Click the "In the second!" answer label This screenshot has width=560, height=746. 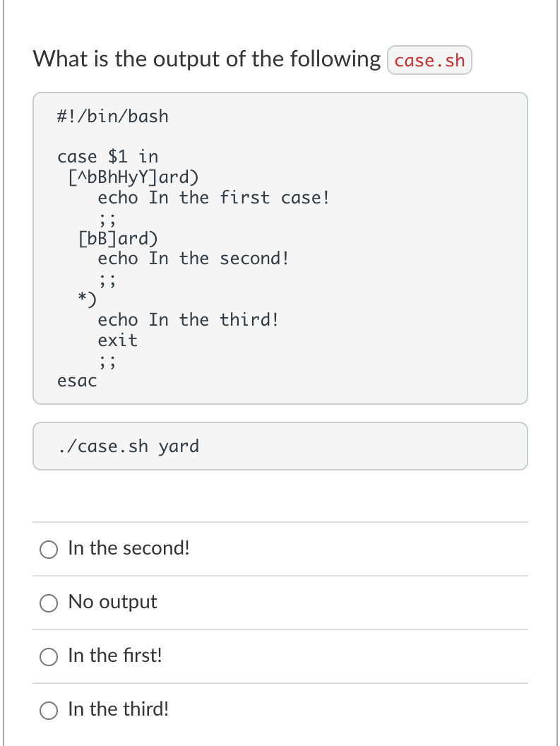[129, 548]
